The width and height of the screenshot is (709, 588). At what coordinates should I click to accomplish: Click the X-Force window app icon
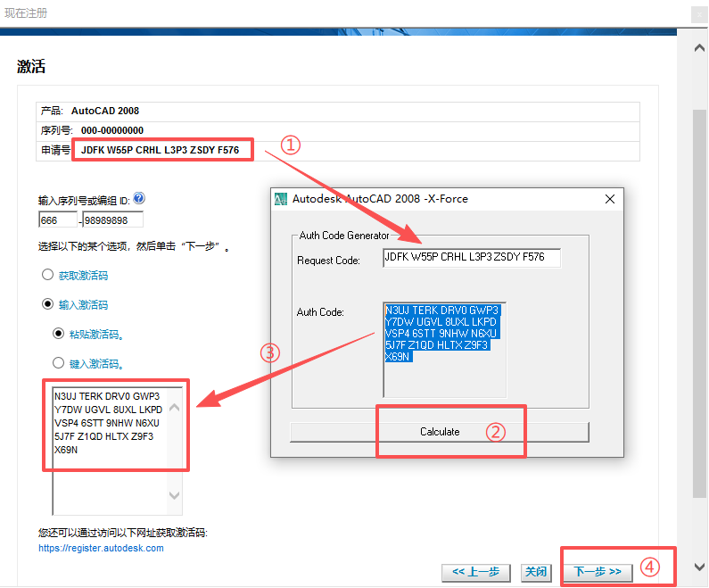tap(281, 199)
